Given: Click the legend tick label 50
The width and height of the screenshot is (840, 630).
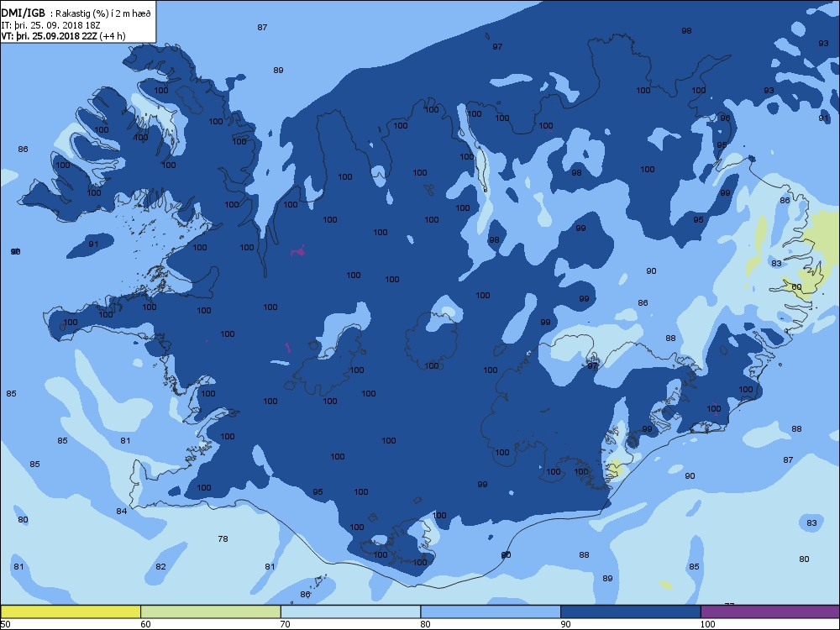Looking at the screenshot, I should coord(5,624).
